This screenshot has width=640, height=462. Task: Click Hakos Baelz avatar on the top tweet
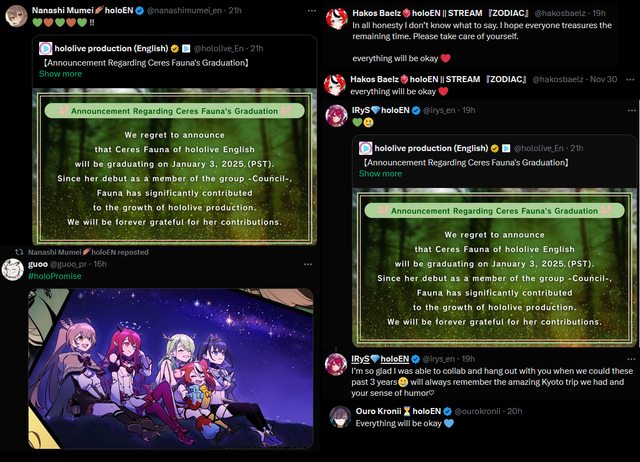[x=337, y=19]
